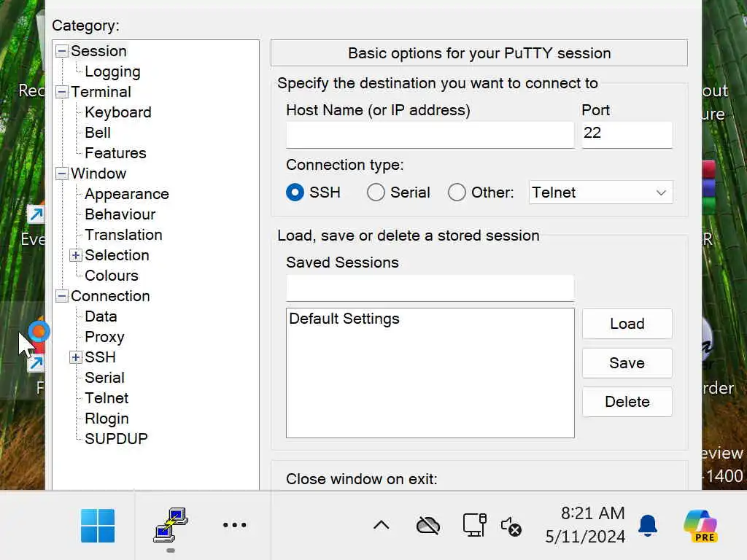
Task: Open the Appearance settings category
Action: click(x=126, y=194)
